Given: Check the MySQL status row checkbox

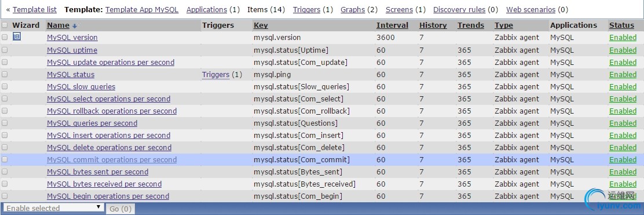Looking at the screenshot, I should click(5, 74).
